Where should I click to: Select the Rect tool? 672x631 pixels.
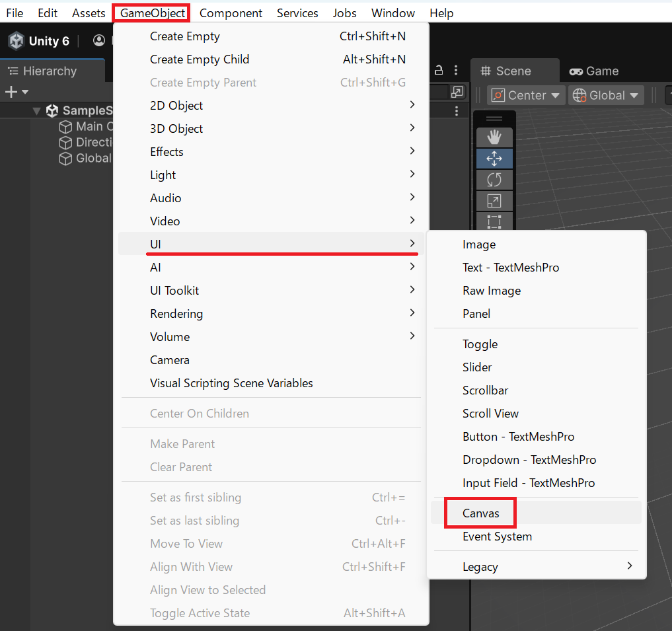[x=494, y=221]
